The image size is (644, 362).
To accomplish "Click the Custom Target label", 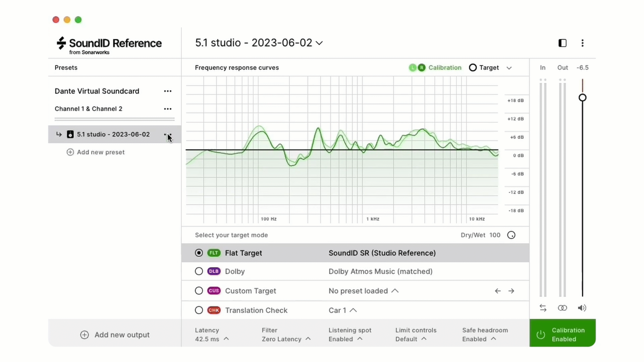I will point(251,291).
